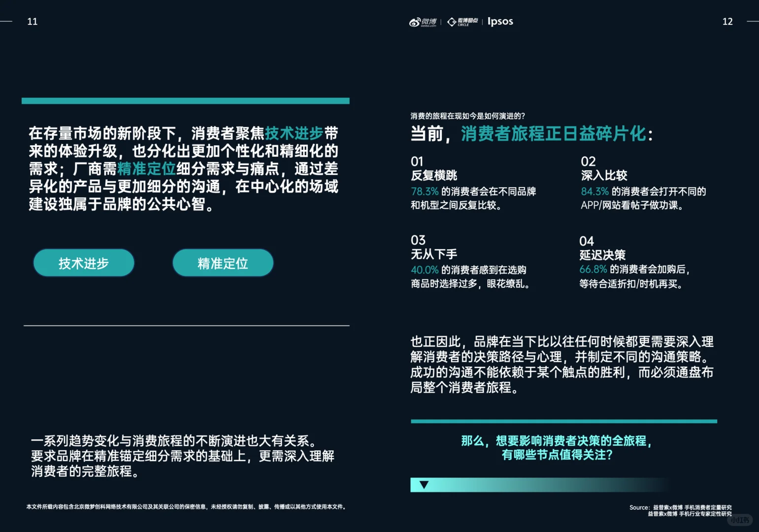Image resolution: width=759 pixels, height=532 pixels.
Task: Click the heading 消费者旅程正日益碎片化
Action: click(x=553, y=133)
